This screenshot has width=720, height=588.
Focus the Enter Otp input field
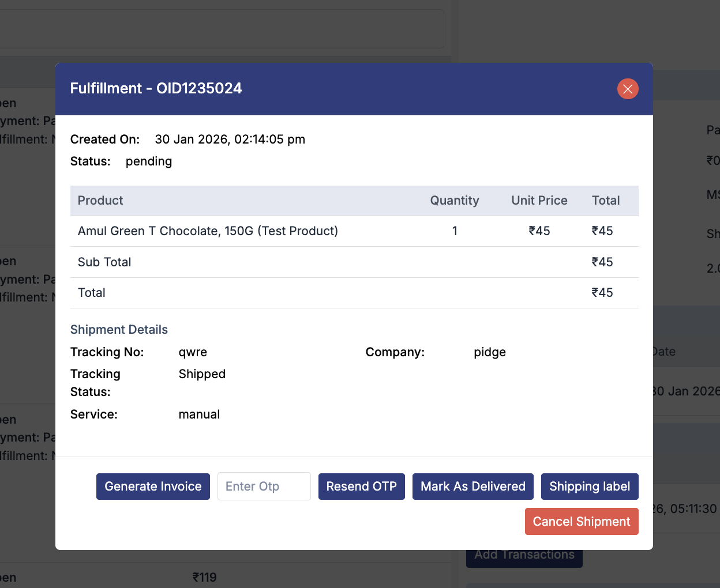(x=264, y=487)
